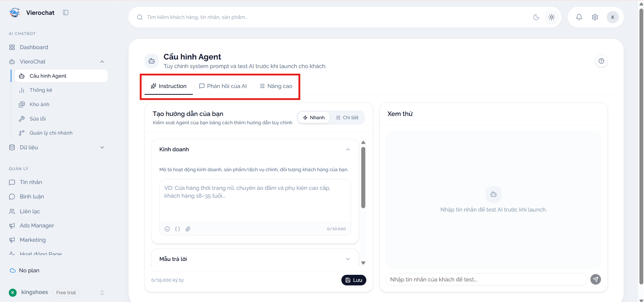Click the Lưu save button
This screenshot has height=302, width=644.
coord(354,280)
